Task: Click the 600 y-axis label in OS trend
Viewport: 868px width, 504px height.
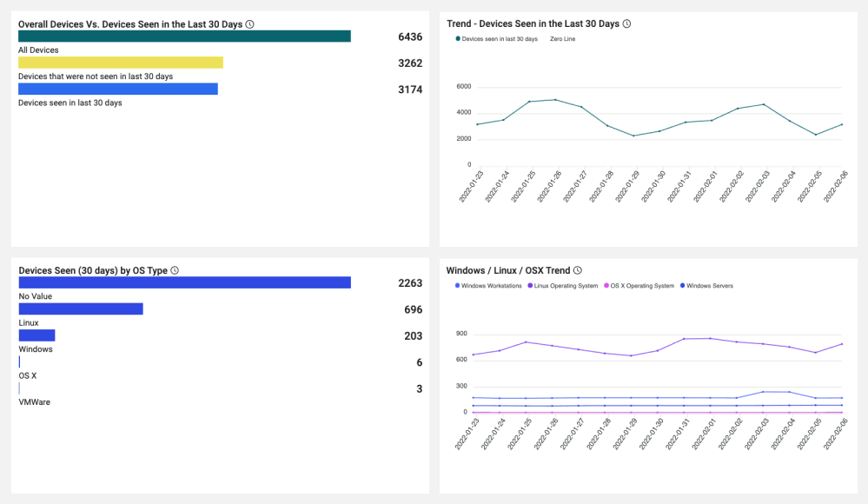Action: [461, 360]
